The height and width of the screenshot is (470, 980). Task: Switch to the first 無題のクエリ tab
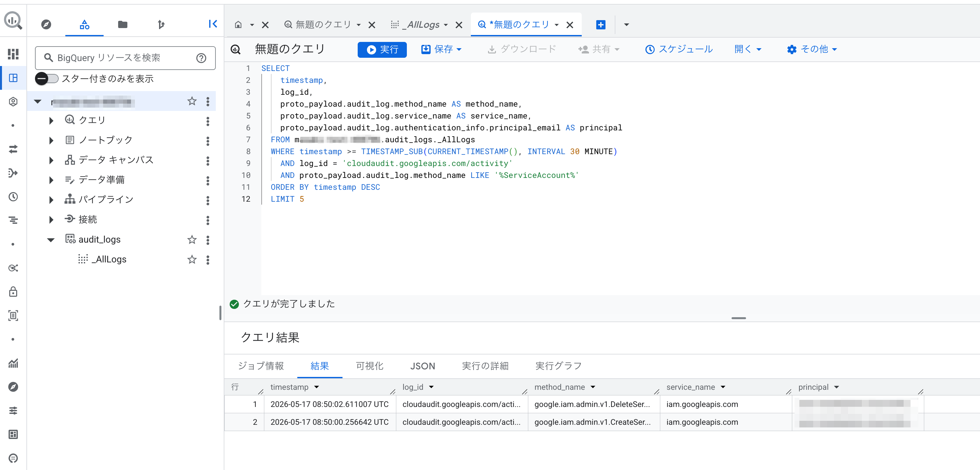323,25
